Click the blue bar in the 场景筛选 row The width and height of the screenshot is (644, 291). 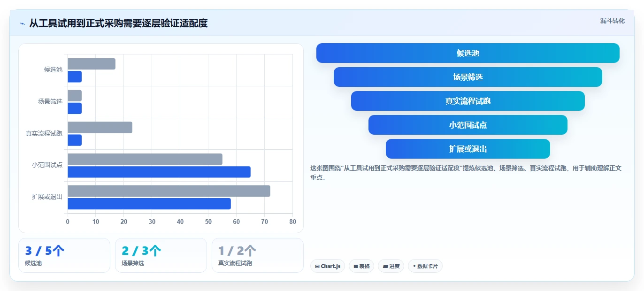tap(75, 108)
